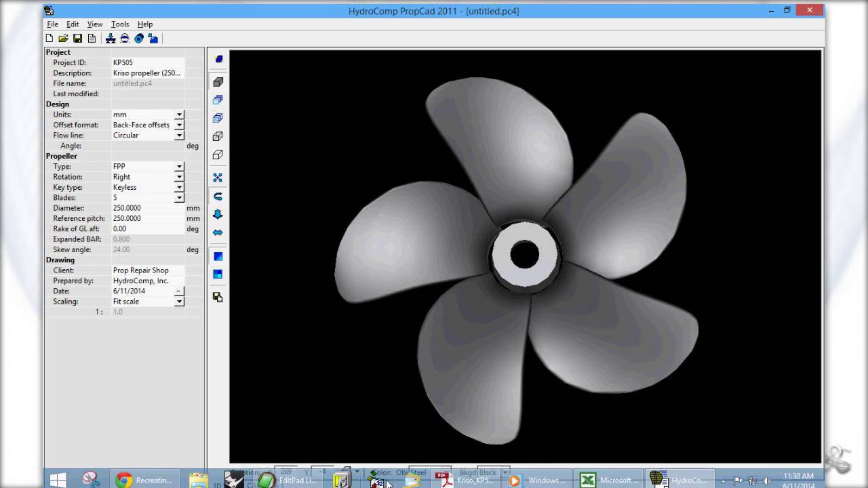
Task: Click the wireframe cube view icon
Action: click(218, 136)
